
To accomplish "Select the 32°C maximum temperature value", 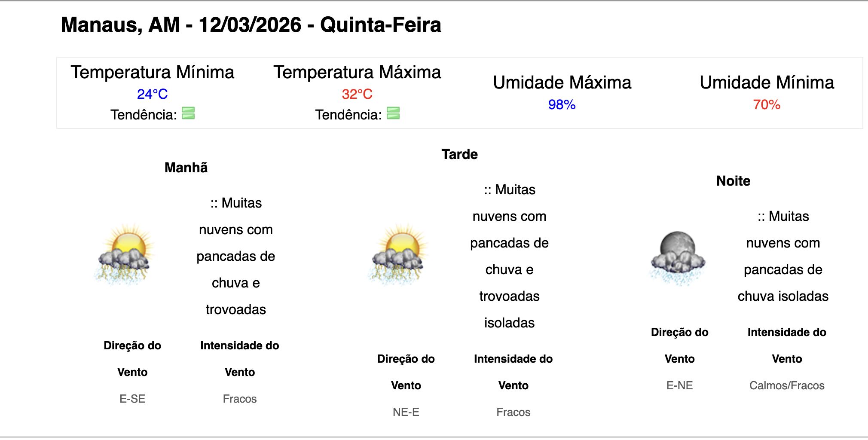I will (357, 94).
